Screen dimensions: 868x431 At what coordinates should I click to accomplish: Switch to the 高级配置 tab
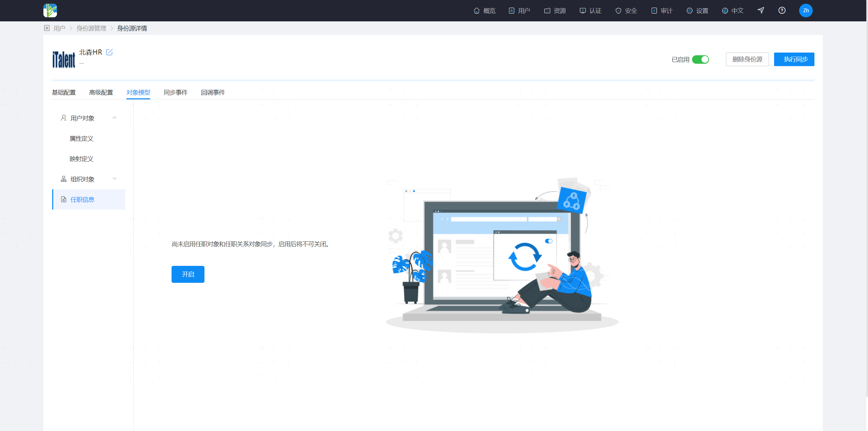click(101, 93)
